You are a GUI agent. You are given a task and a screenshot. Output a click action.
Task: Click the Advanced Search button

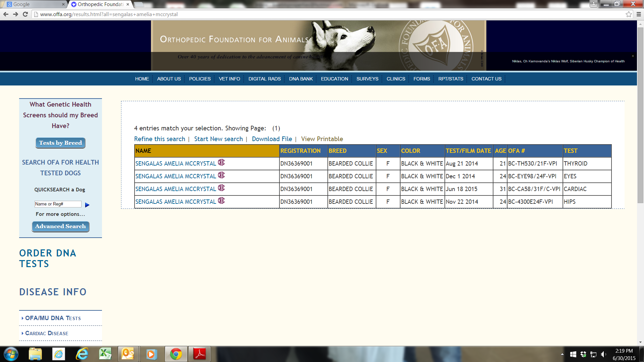pos(60,226)
